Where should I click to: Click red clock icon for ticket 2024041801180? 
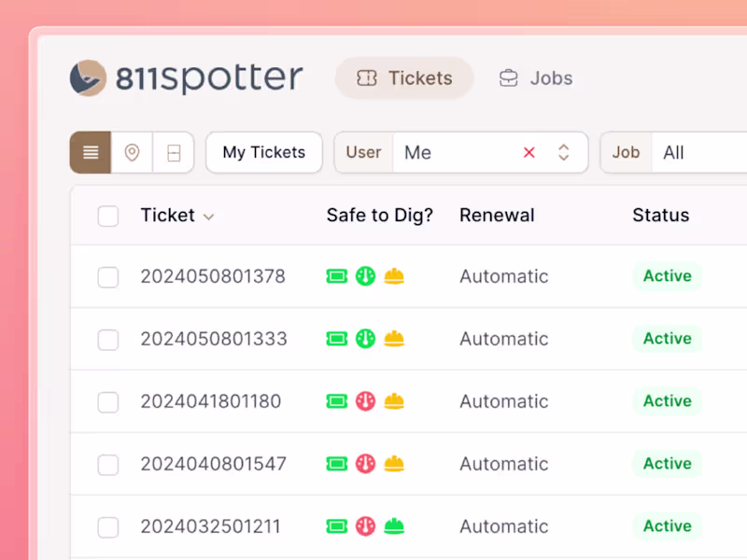[x=365, y=401]
